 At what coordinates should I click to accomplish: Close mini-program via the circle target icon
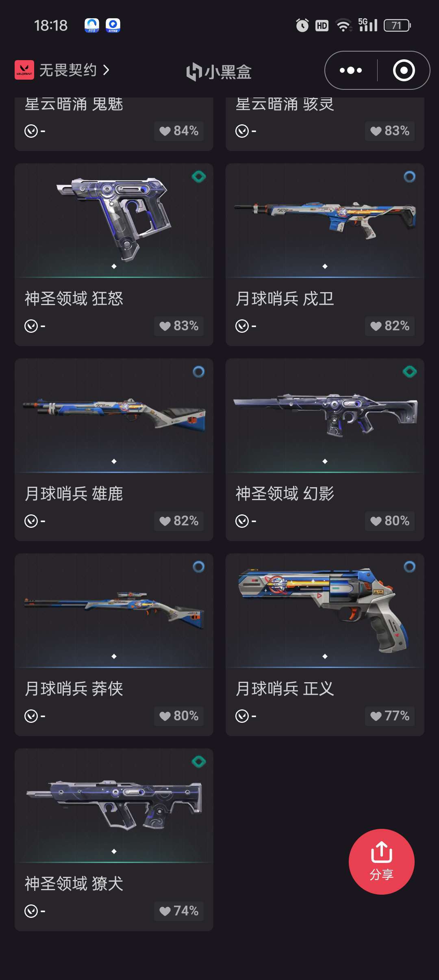[x=404, y=70]
